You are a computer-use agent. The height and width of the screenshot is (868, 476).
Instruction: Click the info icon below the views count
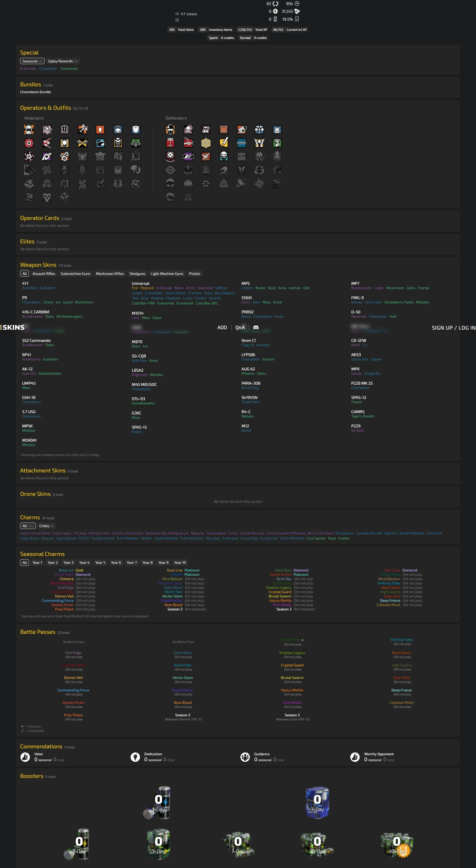[x=177, y=20]
